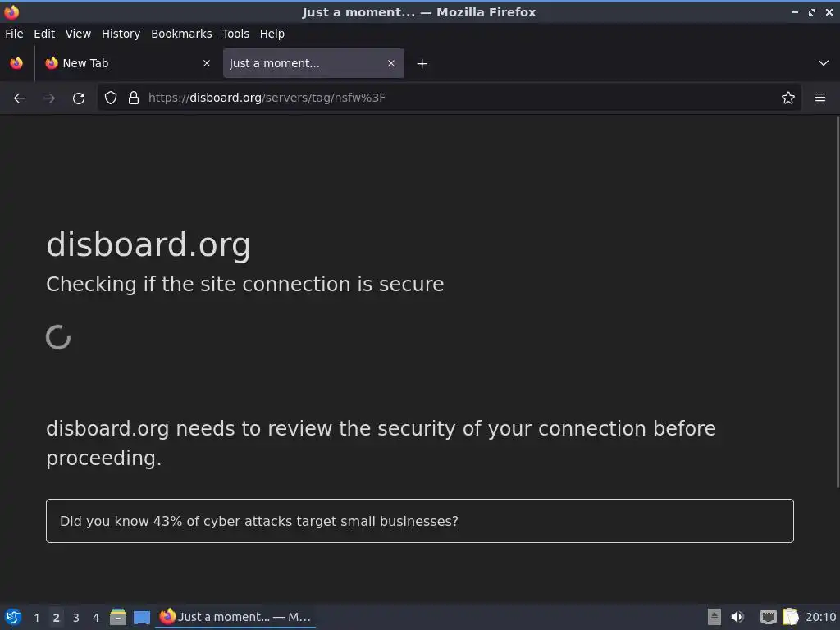Open the Help menu
This screenshot has width=840, height=630.
[272, 34]
